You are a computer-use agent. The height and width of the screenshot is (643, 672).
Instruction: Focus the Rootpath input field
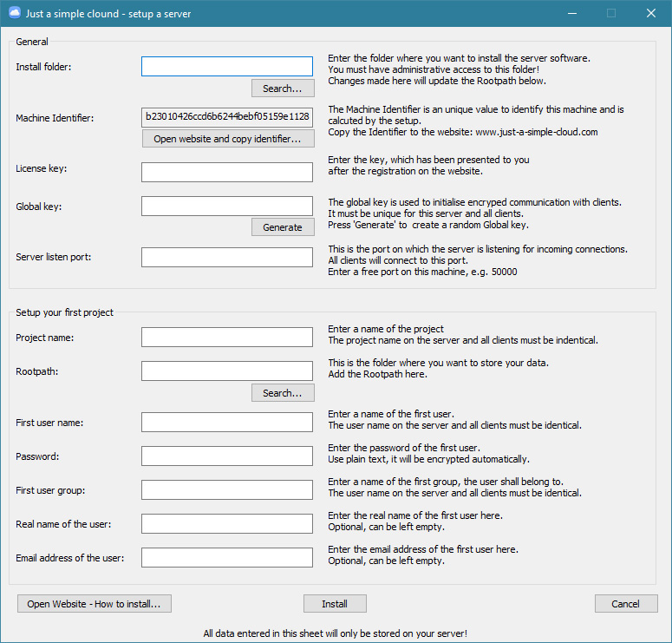226,371
